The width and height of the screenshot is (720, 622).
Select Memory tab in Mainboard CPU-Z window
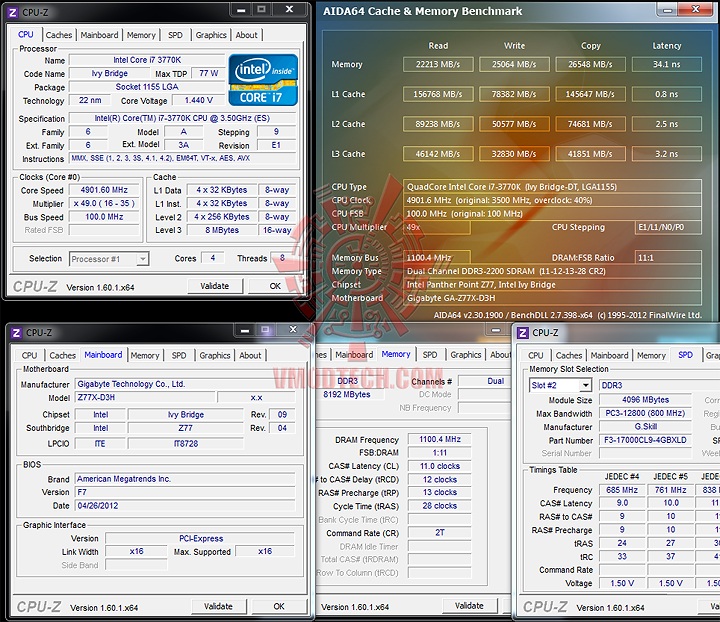[x=145, y=355]
